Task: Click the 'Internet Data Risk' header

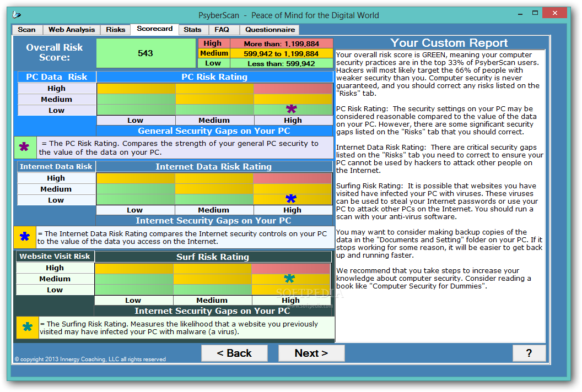Action: (x=56, y=166)
